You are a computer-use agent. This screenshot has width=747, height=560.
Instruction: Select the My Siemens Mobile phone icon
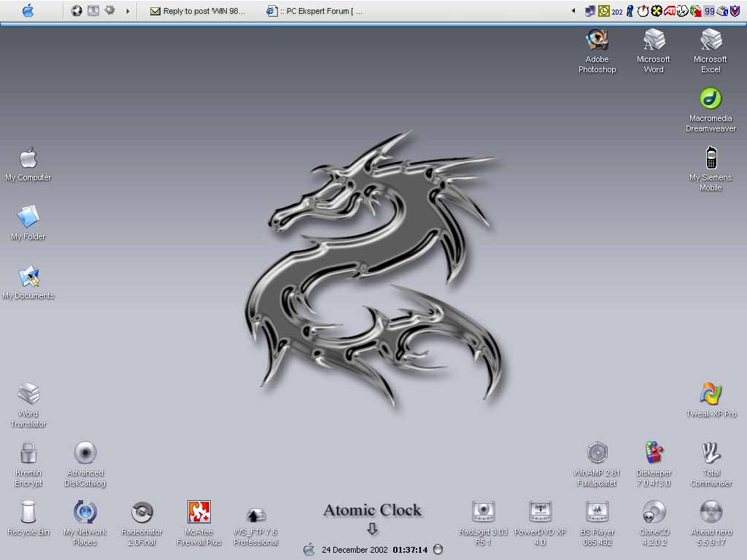[x=711, y=158]
